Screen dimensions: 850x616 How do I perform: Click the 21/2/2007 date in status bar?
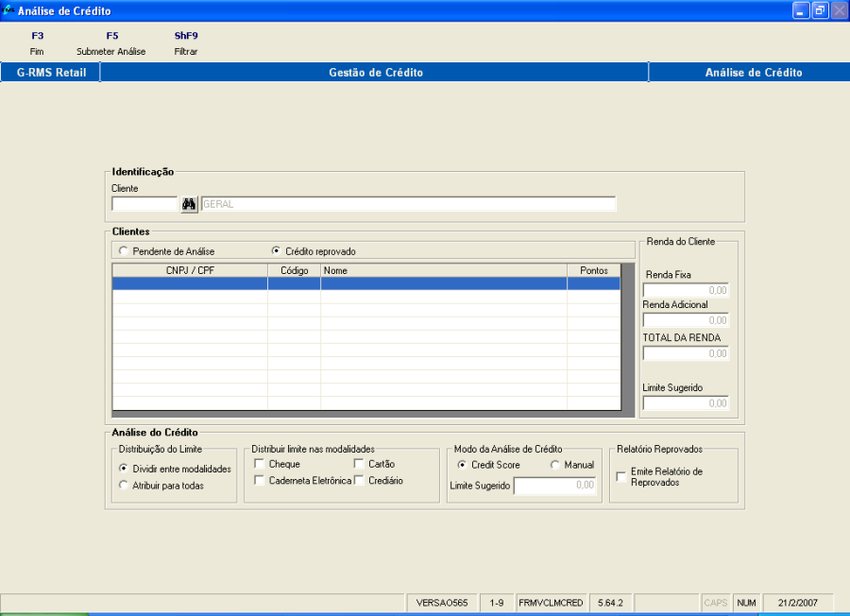click(797, 603)
